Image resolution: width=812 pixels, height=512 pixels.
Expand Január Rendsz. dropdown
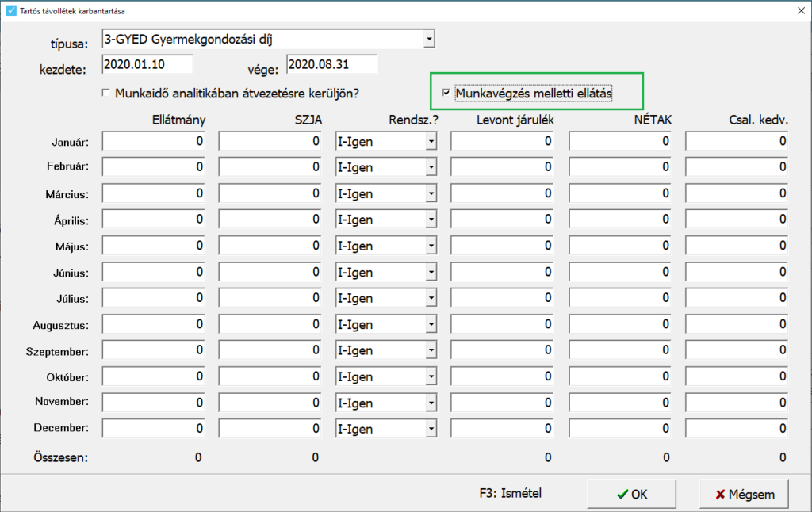pos(431,142)
